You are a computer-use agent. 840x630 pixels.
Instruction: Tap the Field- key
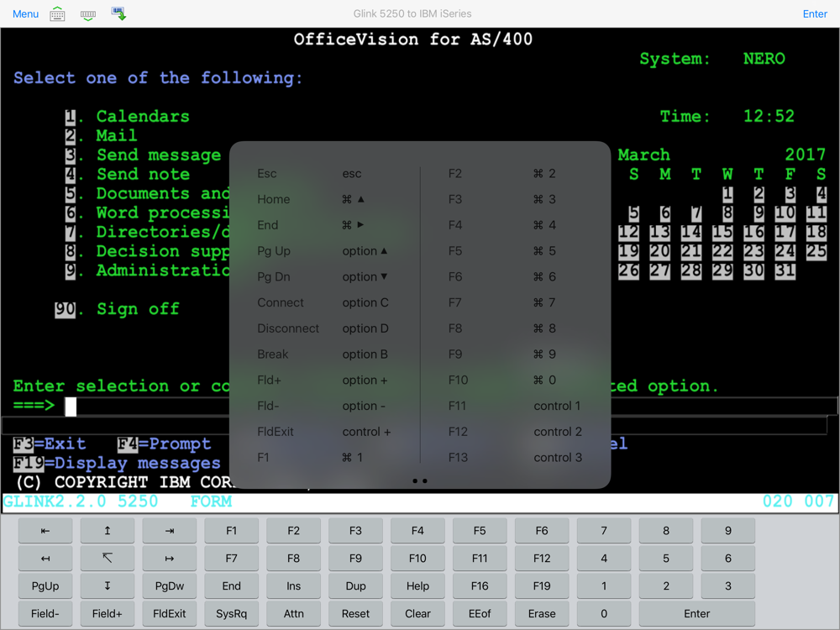click(45, 614)
